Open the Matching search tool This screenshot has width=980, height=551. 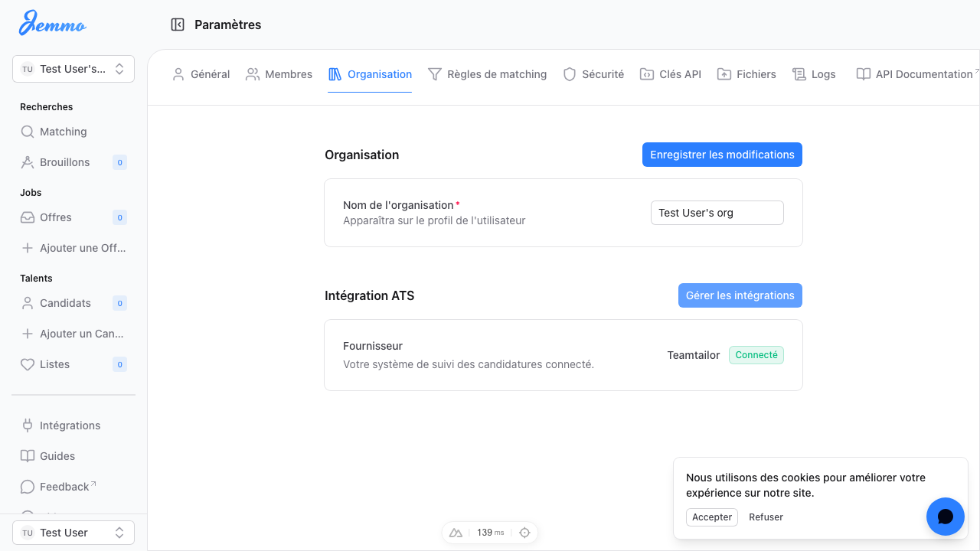click(x=61, y=132)
